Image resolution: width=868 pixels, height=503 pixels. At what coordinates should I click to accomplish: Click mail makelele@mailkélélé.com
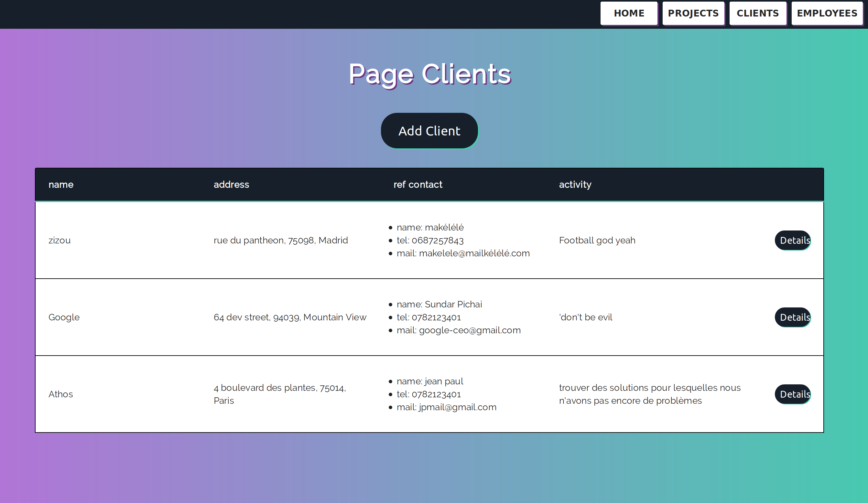[463, 253]
